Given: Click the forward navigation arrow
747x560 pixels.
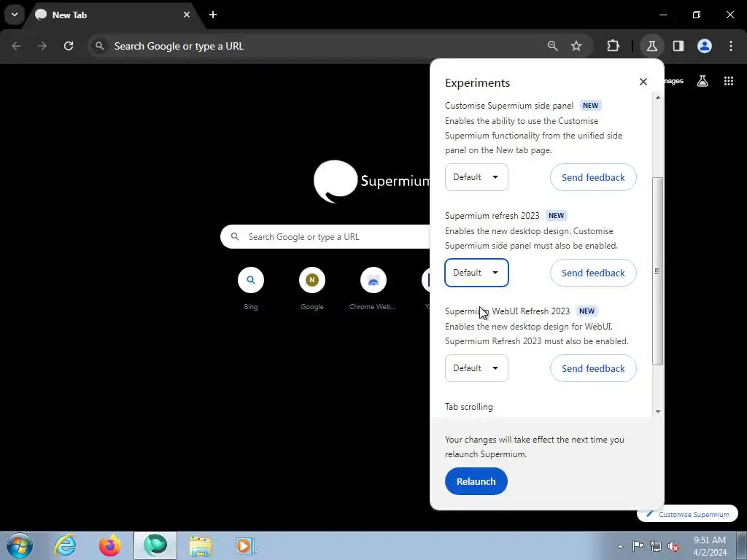Looking at the screenshot, I should coord(42,46).
